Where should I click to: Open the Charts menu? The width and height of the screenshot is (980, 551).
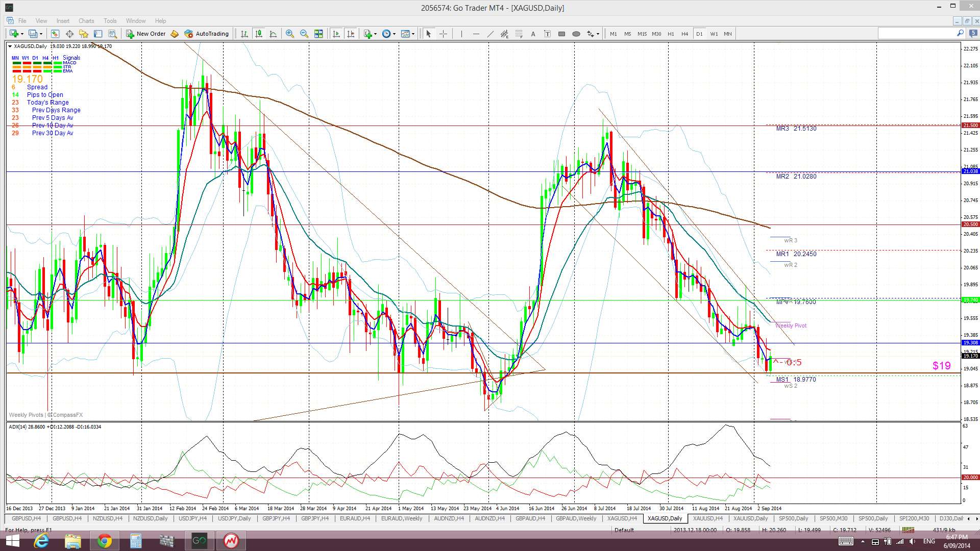[x=86, y=21]
